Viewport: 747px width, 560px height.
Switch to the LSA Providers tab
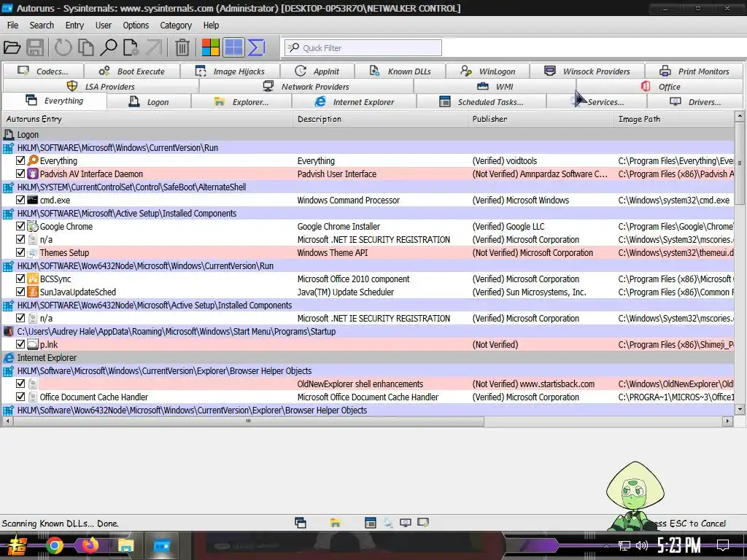tap(101, 87)
